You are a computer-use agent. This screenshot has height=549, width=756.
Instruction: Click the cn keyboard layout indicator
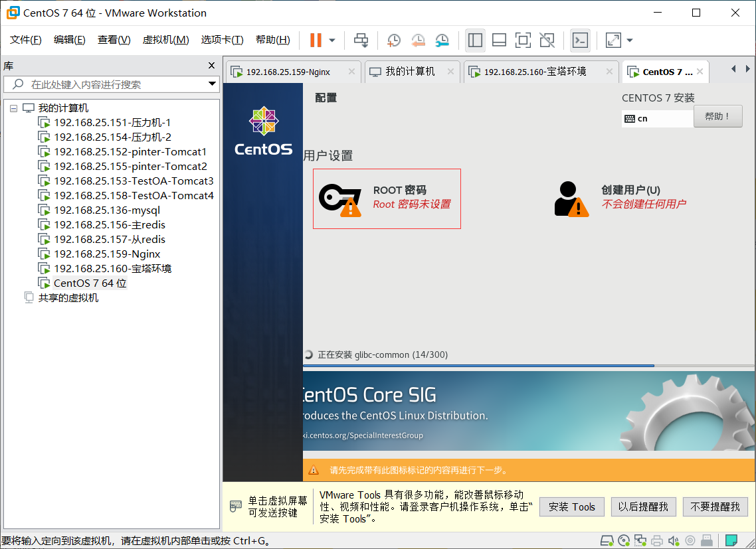[x=657, y=119]
